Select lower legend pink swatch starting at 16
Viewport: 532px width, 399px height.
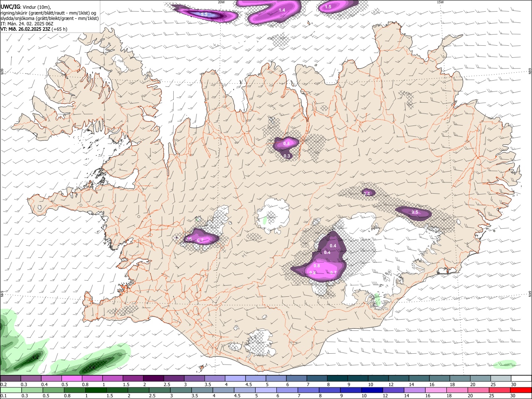[x=436, y=390]
